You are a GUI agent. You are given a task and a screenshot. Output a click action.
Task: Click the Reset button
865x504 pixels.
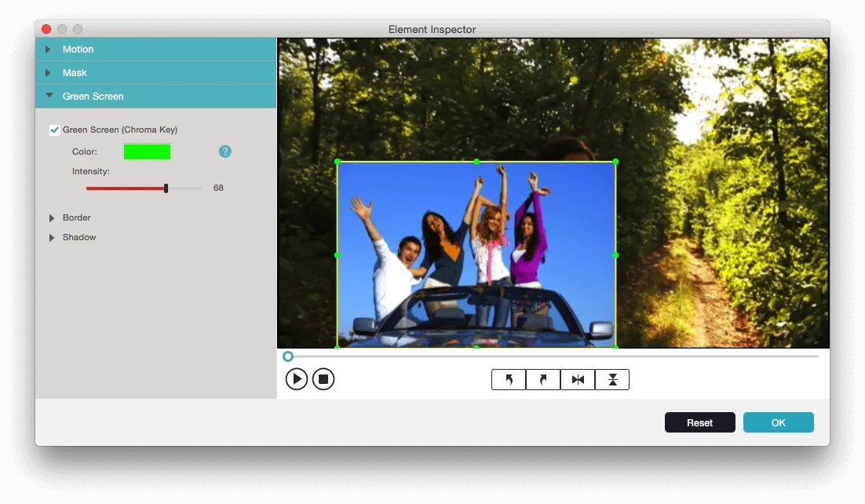699,422
